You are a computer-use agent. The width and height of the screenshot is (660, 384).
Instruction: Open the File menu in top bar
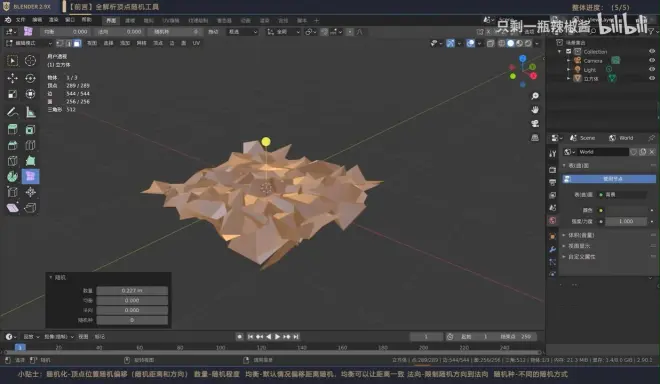(x=21, y=20)
